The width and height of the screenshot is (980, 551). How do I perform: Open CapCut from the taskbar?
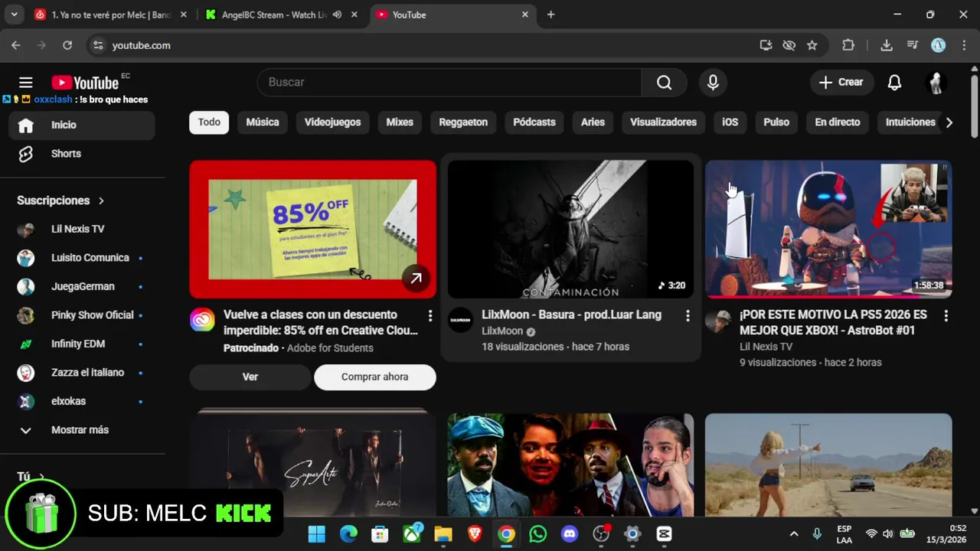click(x=664, y=533)
